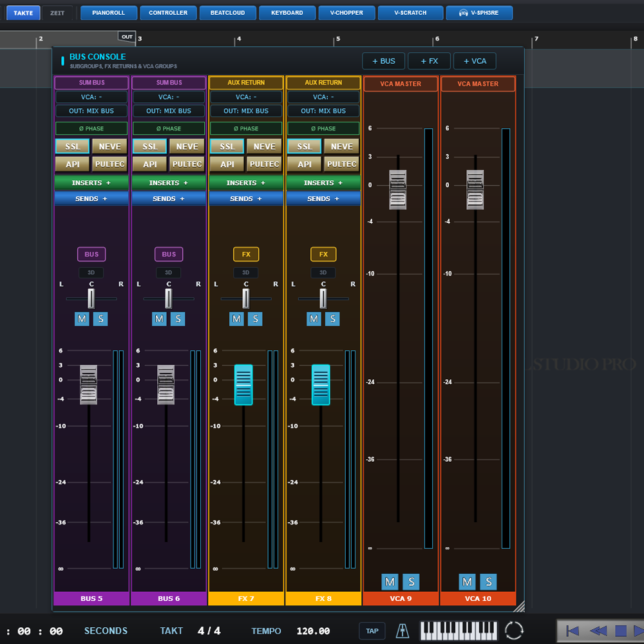Viewport: 644px width, 644px height.
Task: Toggle 3D button on BUS 5
Action: (x=91, y=272)
